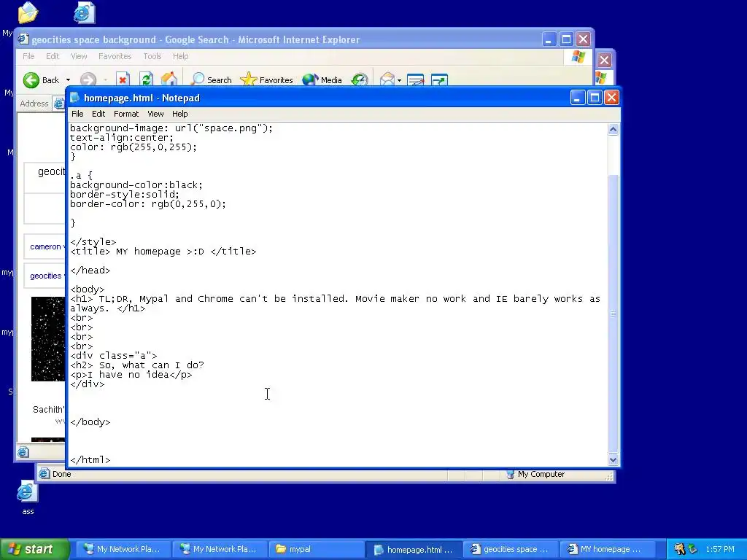747x560 pixels.
Task: Click the '<div class="a">' line in Notepad
Action: [x=113, y=356]
